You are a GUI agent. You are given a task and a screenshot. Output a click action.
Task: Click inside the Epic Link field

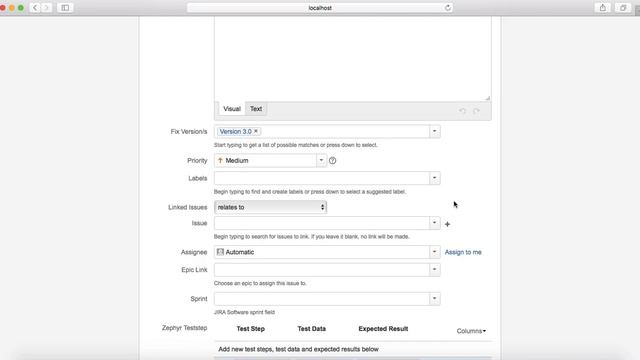point(322,269)
